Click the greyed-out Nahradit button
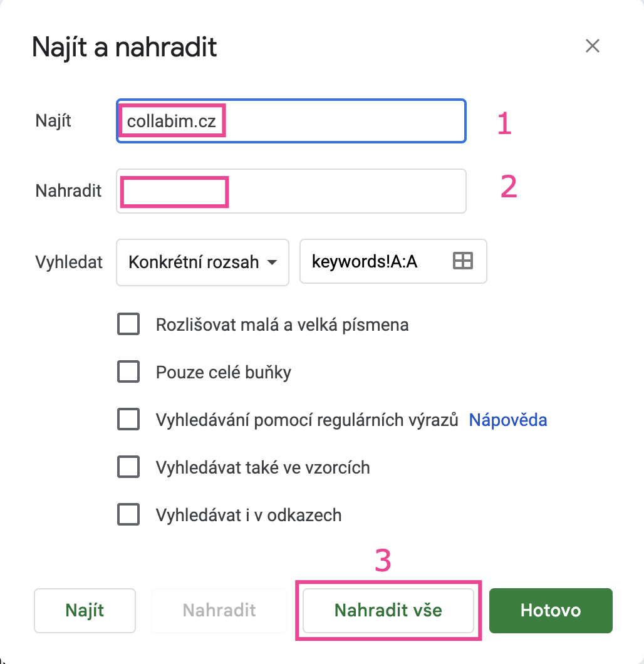Viewport: 644px width, 664px height. pyautogui.click(x=219, y=611)
